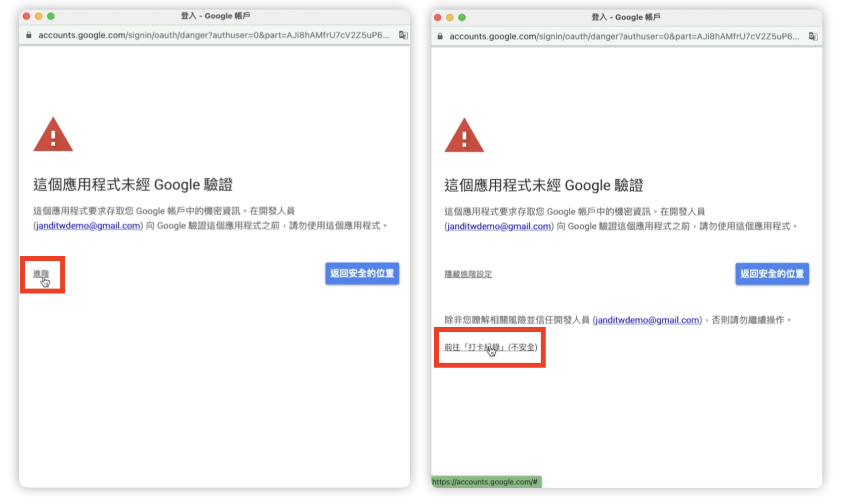Click the lock icon in the left window's address bar
Image resolution: width=856 pixels, height=504 pixels.
pyautogui.click(x=29, y=35)
